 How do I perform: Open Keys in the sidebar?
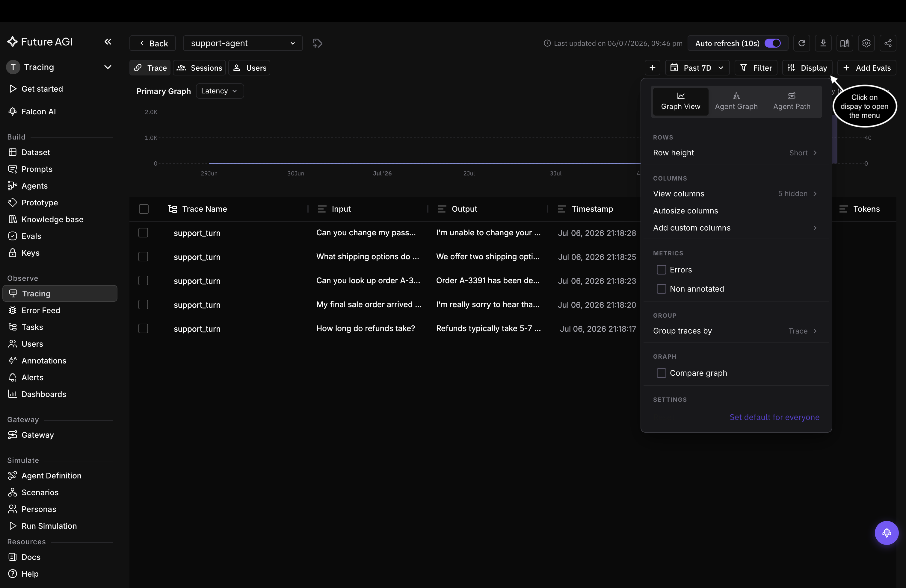31,253
